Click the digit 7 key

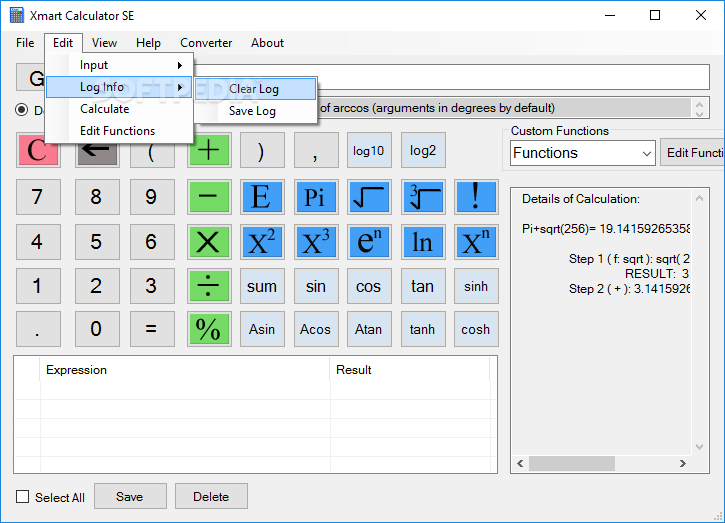tap(38, 197)
